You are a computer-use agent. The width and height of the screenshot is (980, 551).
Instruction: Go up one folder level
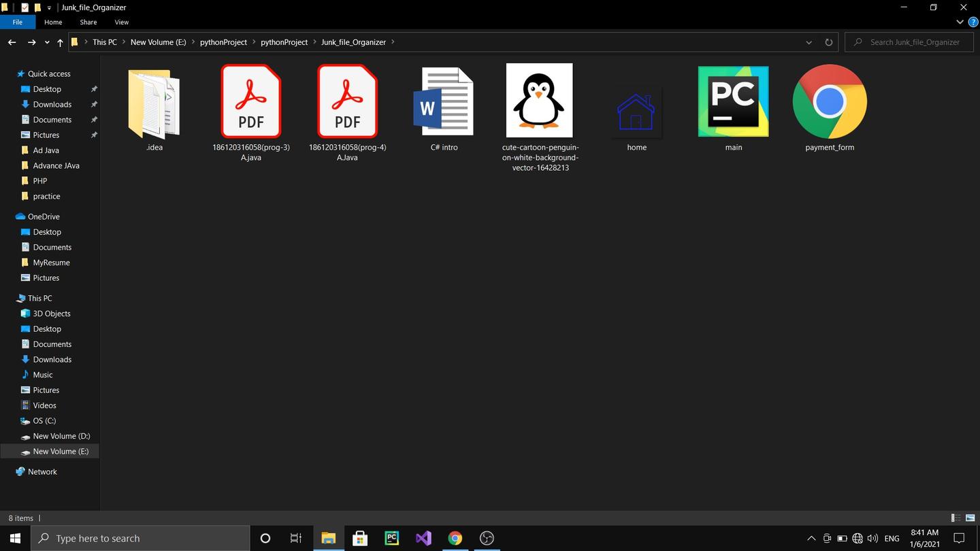tap(60, 42)
